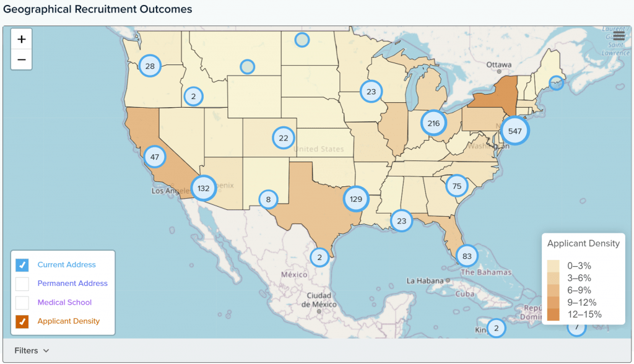
Task: Click the 12–15% density legend swatch
Action: coord(554,314)
